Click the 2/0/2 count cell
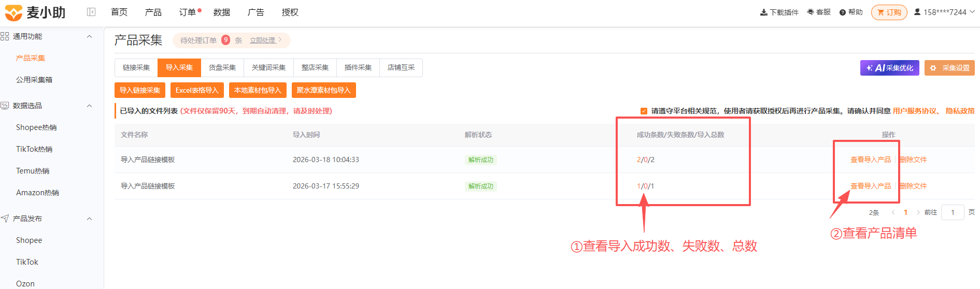This screenshot has height=289, width=980. click(x=646, y=160)
